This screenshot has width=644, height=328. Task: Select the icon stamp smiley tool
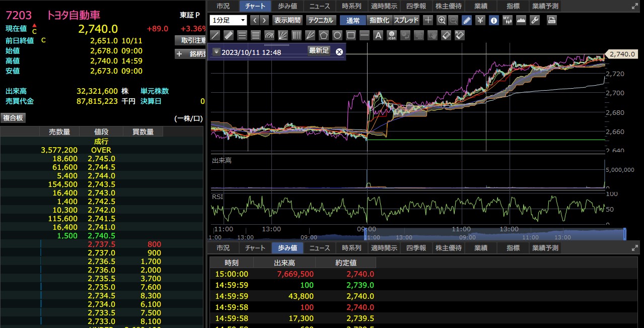pyautogui.click(x=392, y=35)
